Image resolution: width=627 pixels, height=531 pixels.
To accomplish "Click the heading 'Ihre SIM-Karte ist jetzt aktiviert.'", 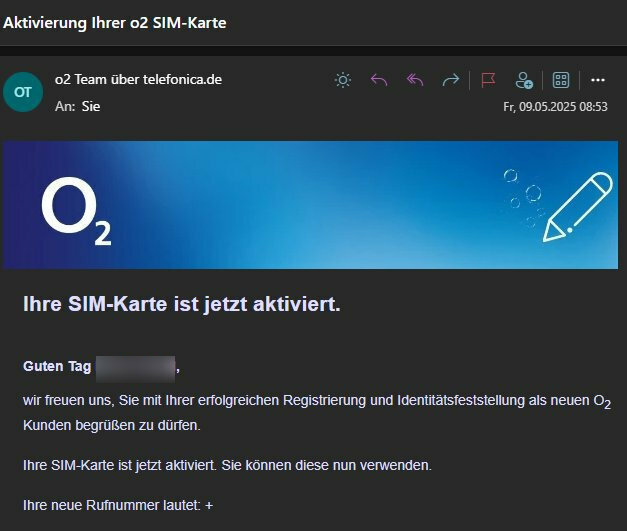I will tap(182, 304).
